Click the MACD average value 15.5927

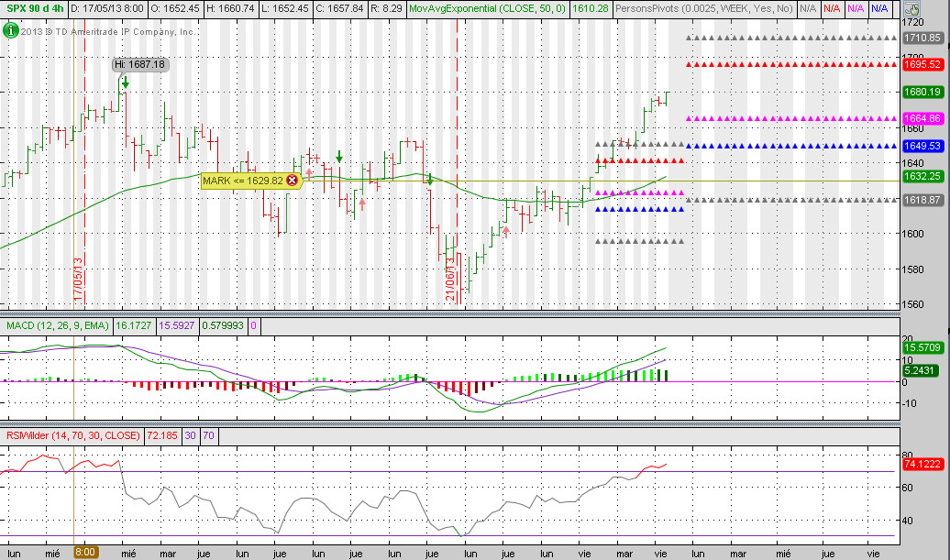tap(176, 325)
